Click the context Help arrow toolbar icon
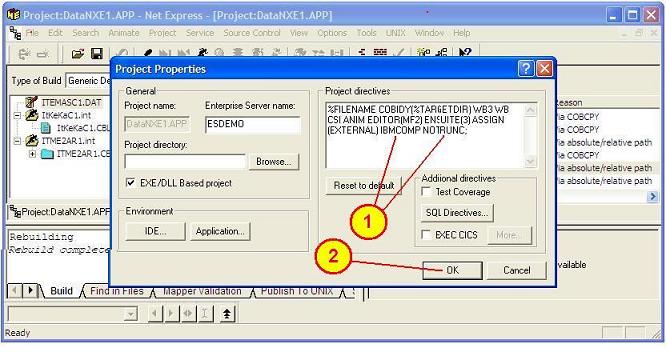The width and height of the screenshot is (666, 360). [465, 53]
